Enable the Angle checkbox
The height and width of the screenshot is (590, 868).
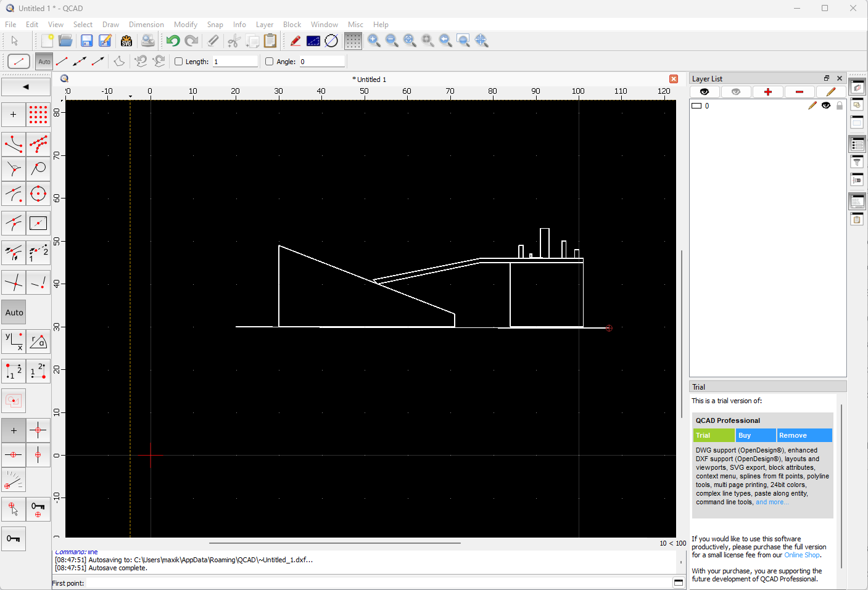(x=270, y=61)
